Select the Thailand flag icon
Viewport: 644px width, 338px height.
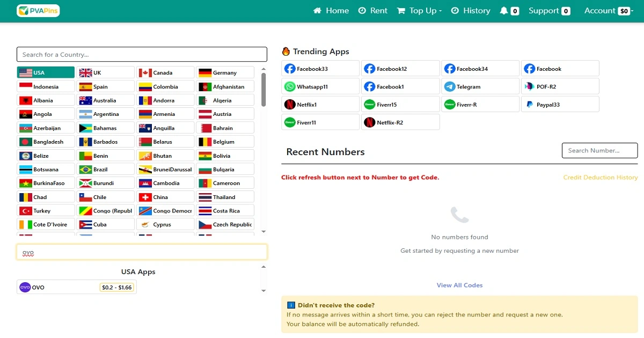tap(205, 197)
